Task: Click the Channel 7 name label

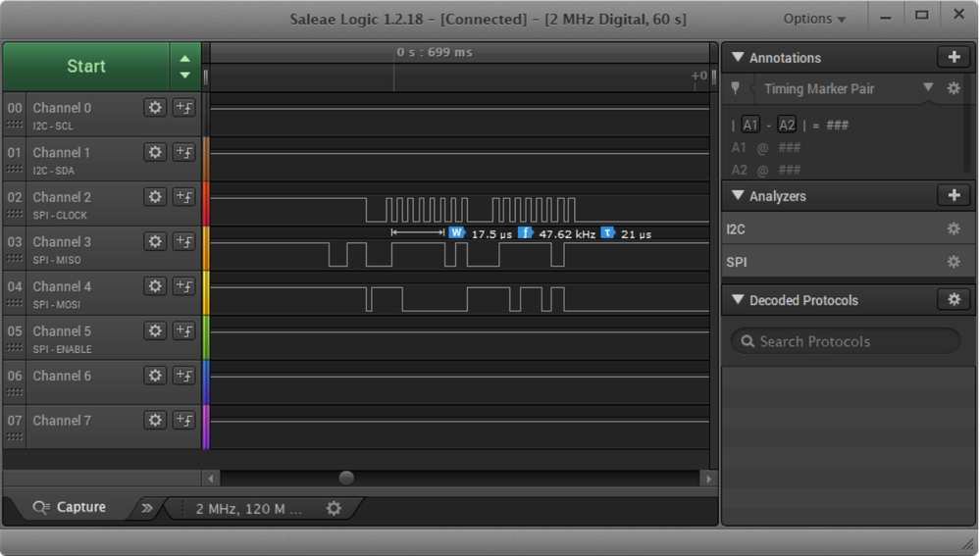Action: coord(62,421)
